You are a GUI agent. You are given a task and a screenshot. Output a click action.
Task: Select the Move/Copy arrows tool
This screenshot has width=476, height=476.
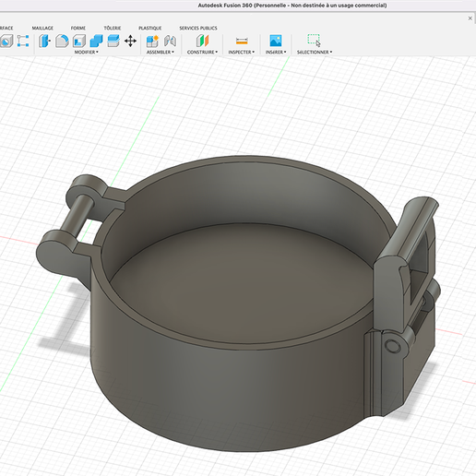(x=130, y=41)
